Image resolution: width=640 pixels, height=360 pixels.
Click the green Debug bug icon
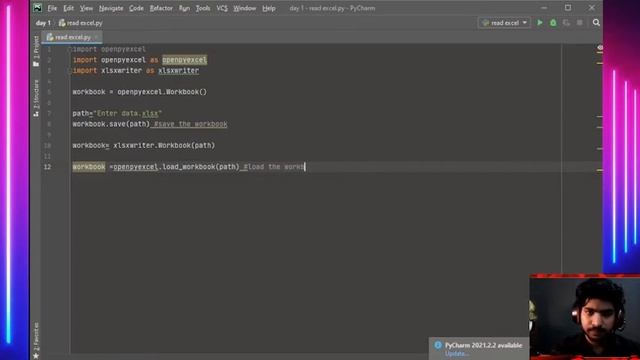tap(553, 23)
